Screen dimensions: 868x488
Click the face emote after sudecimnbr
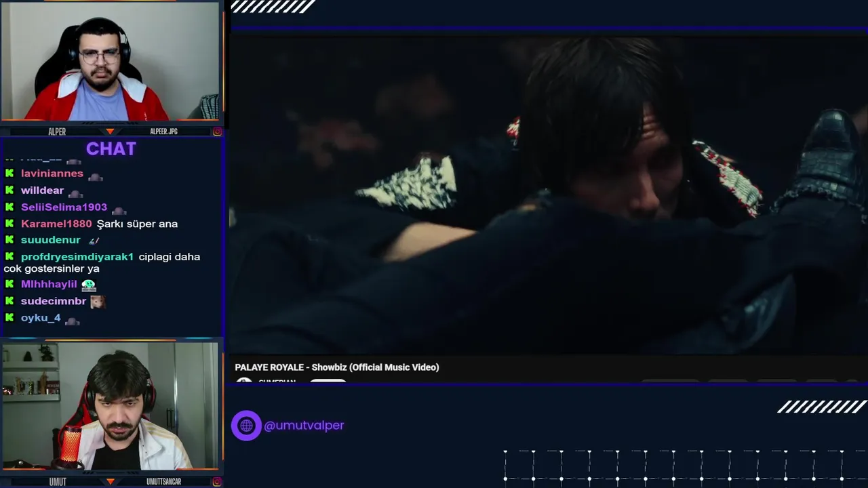tap(98, 302)
